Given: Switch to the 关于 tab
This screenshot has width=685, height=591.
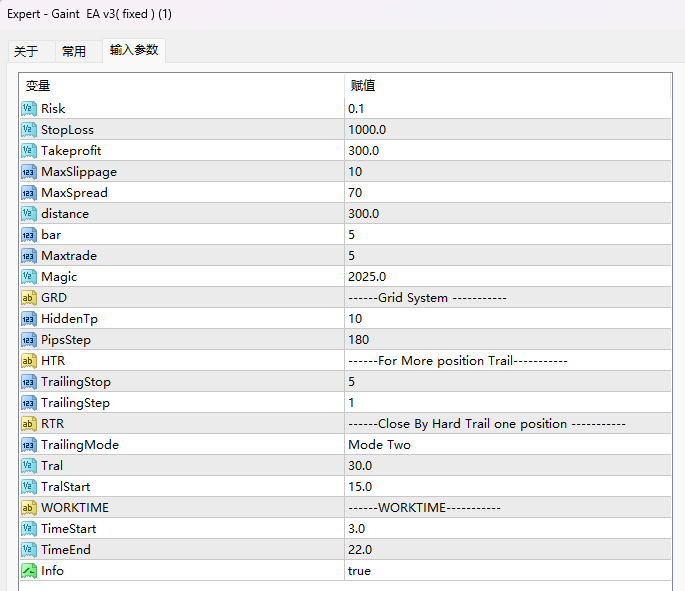Looking at the screenshot, I should (x=26, y=52).
